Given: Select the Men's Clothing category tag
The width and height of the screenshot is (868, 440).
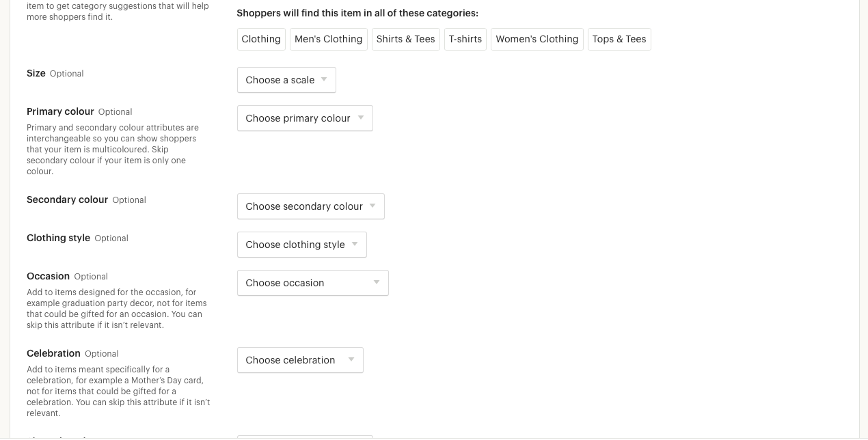Looking at the screenshot, I should click(328, 39).
